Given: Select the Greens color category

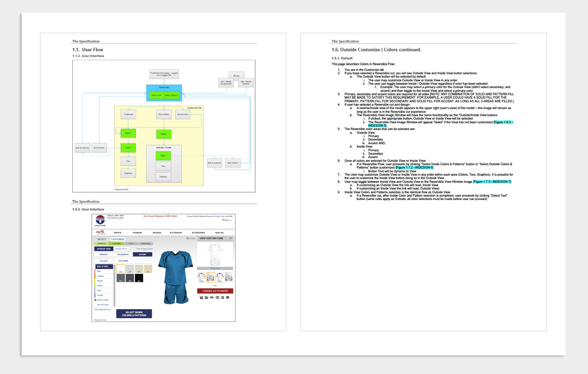Looking at the screenshot, I should click(104, 285).
